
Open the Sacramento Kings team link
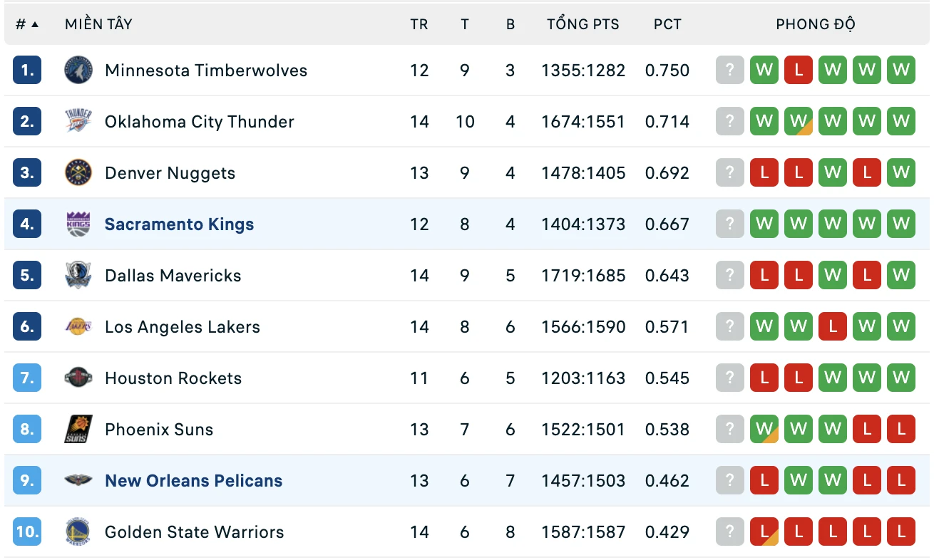coord(179,224)
